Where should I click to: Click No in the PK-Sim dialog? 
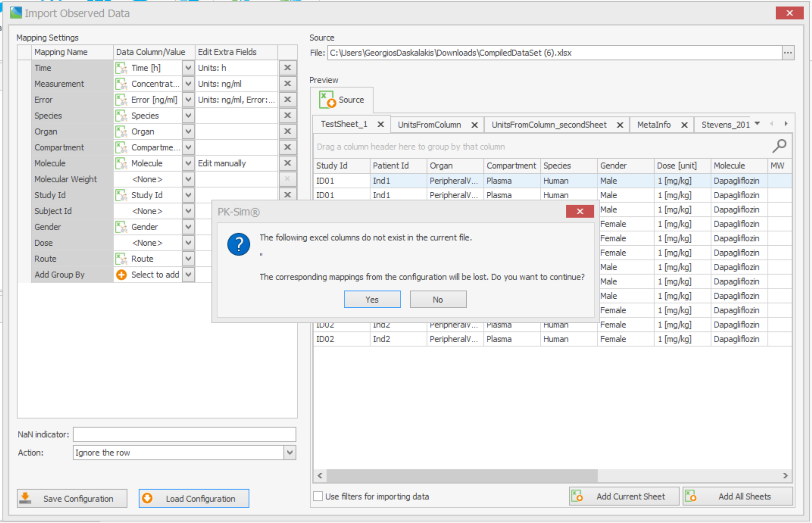[438, 299]
